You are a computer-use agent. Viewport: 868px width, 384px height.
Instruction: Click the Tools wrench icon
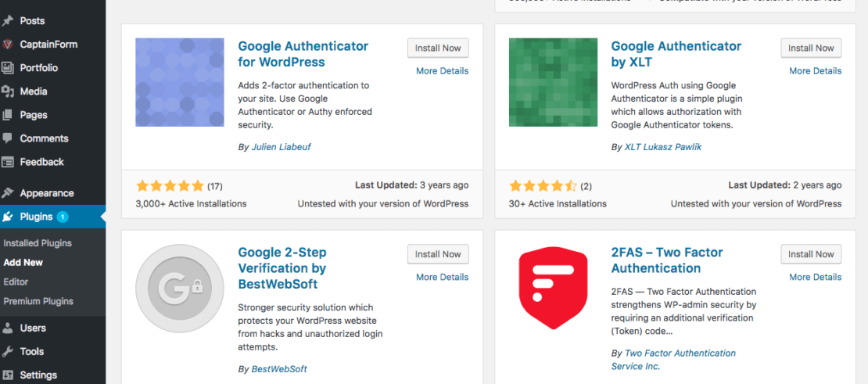coord(7,351)
